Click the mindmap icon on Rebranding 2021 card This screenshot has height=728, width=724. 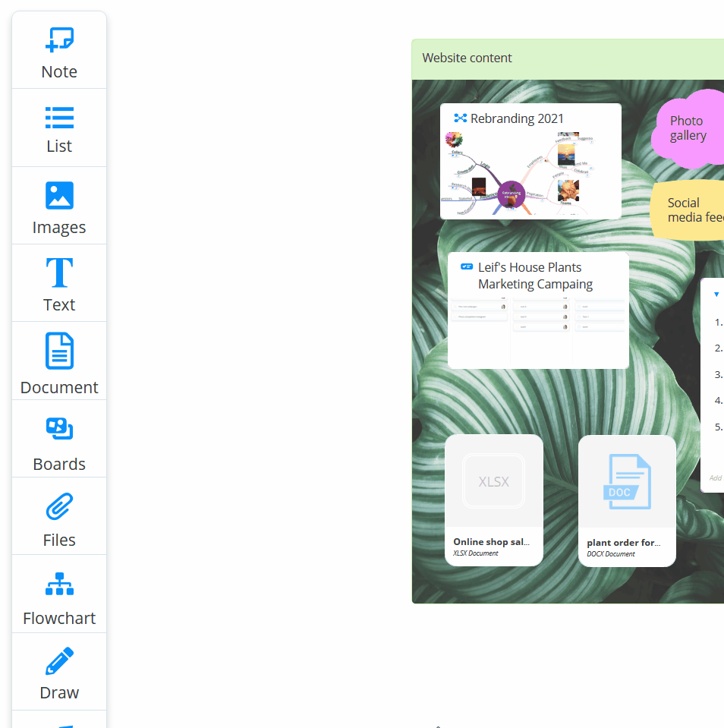coord(459,118)
